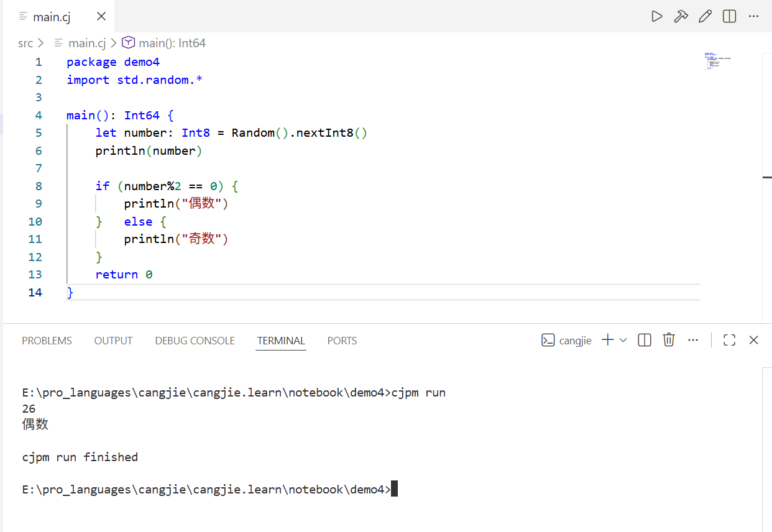Image resolution: width=772 pixels, height=532 pixels.
Task: Click the 'return 0' statement
Action: tap(124, 274)
